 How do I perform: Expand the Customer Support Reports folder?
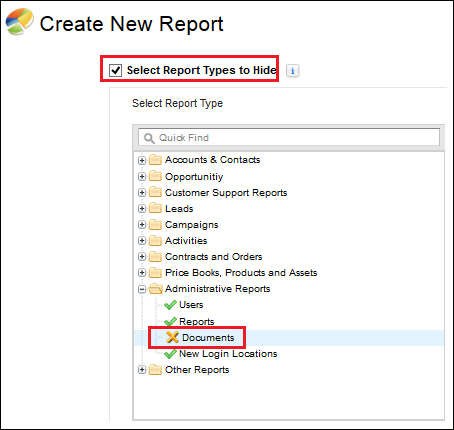coord(142,192)
